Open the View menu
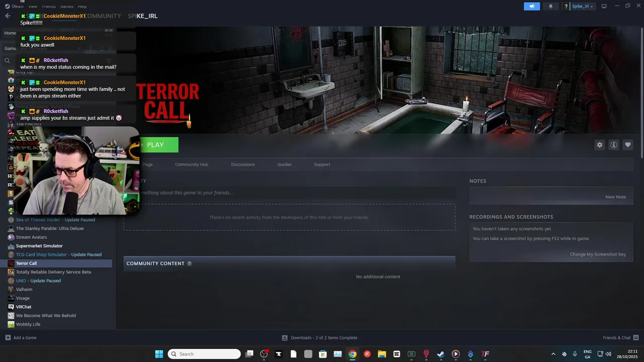Screen dimensions: 644x362 (x=33, y=6)
